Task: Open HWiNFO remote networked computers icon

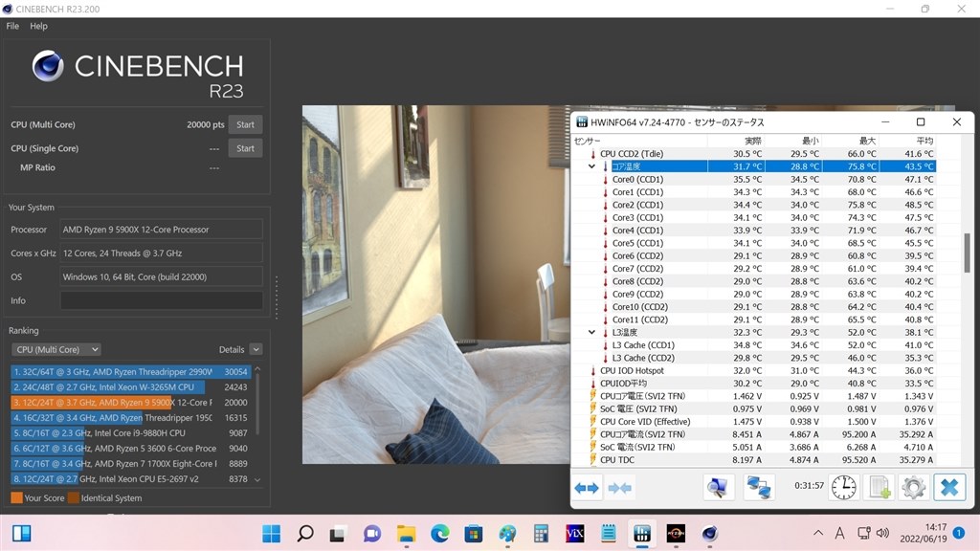Action: (x=759, y=487)
